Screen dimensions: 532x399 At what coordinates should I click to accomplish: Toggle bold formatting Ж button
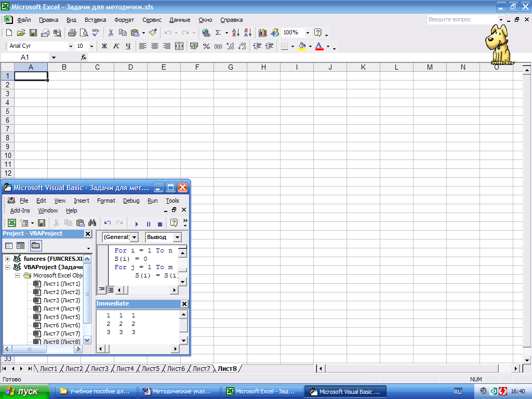(104, 46)
